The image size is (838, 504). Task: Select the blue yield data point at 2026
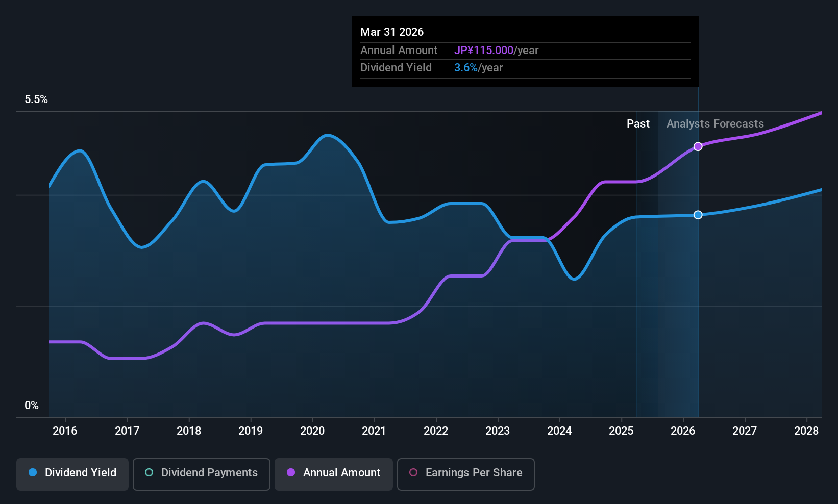point(698,215)
